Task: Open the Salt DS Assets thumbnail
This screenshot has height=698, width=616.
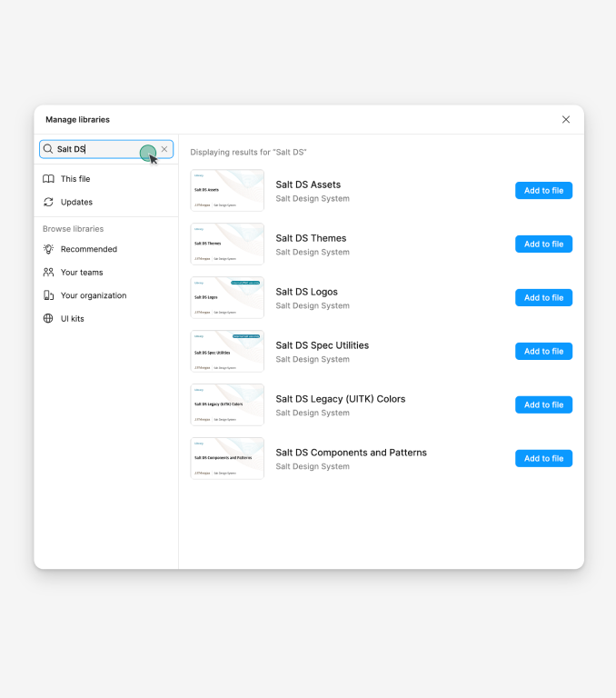Action: pos(227,191)
